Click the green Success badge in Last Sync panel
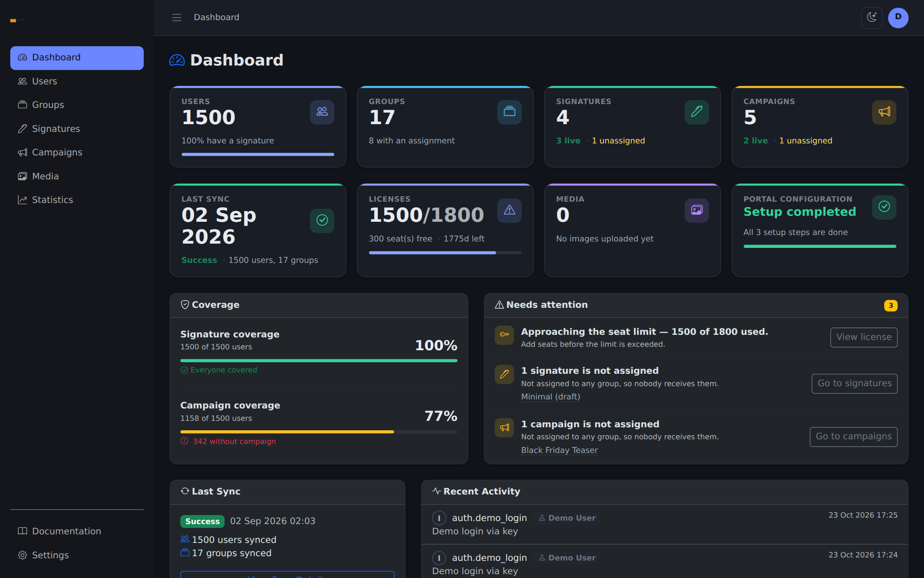 202,521
